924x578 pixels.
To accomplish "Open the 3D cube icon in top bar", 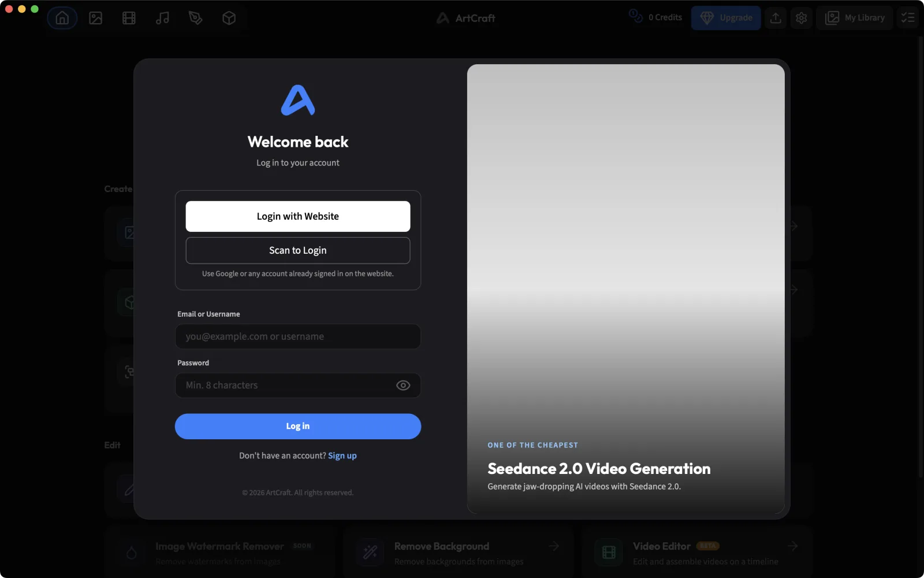I will 229,18.
